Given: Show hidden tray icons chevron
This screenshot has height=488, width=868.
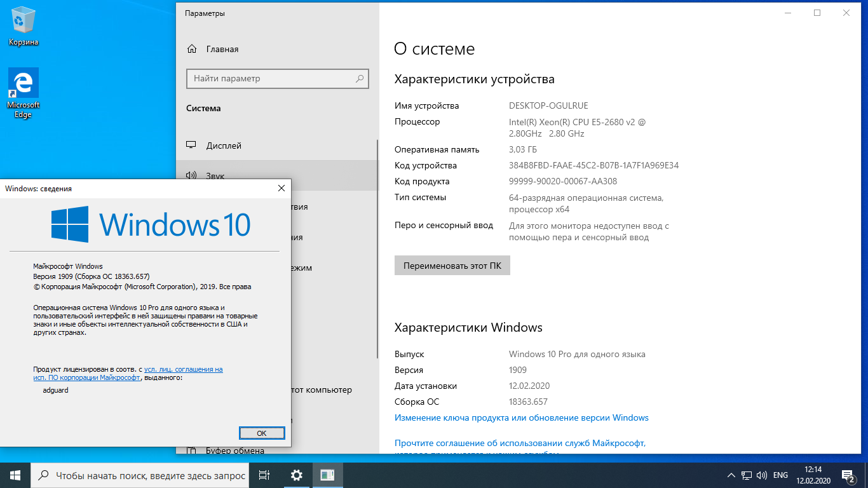Looking at the screenshot, I should 731,475.
